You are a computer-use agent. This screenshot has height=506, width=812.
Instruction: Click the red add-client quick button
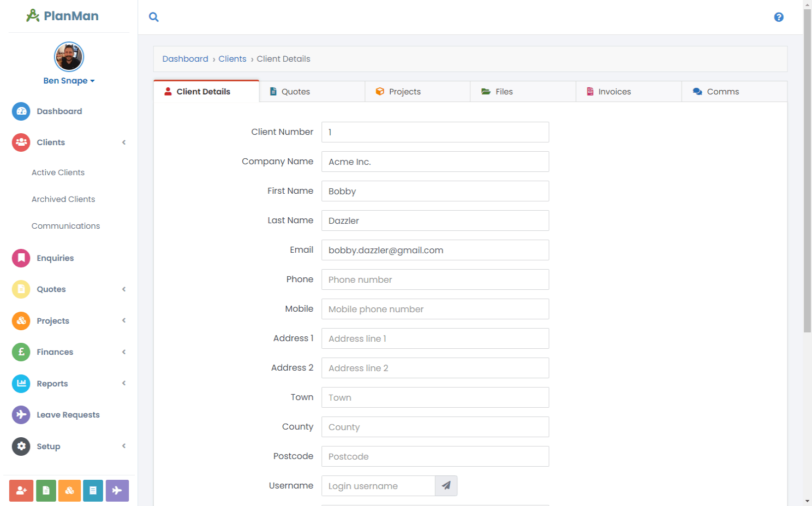pos(21,491)
